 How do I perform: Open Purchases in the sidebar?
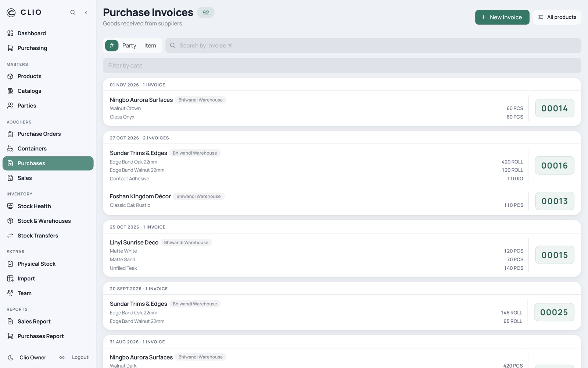tap(48, 163)
